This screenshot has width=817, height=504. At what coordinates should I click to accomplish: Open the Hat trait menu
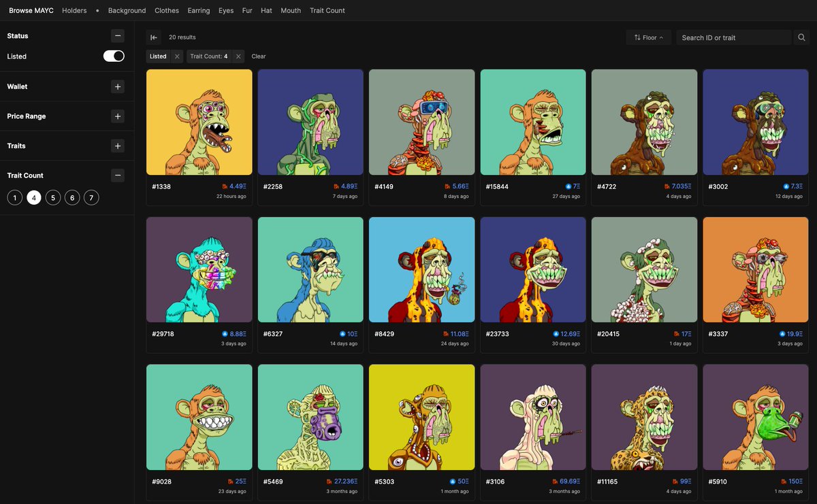coord(266,10)
